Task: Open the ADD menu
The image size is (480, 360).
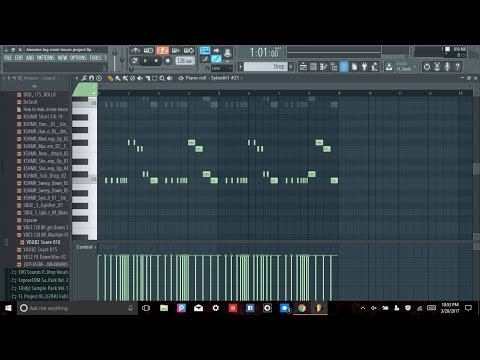Action: [30, 58]
